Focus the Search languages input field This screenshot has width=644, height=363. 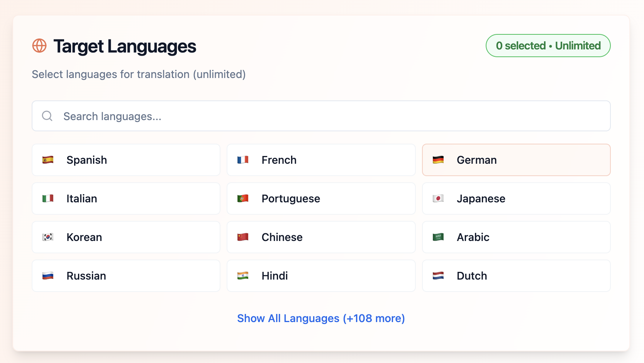(x=321, y=116)
